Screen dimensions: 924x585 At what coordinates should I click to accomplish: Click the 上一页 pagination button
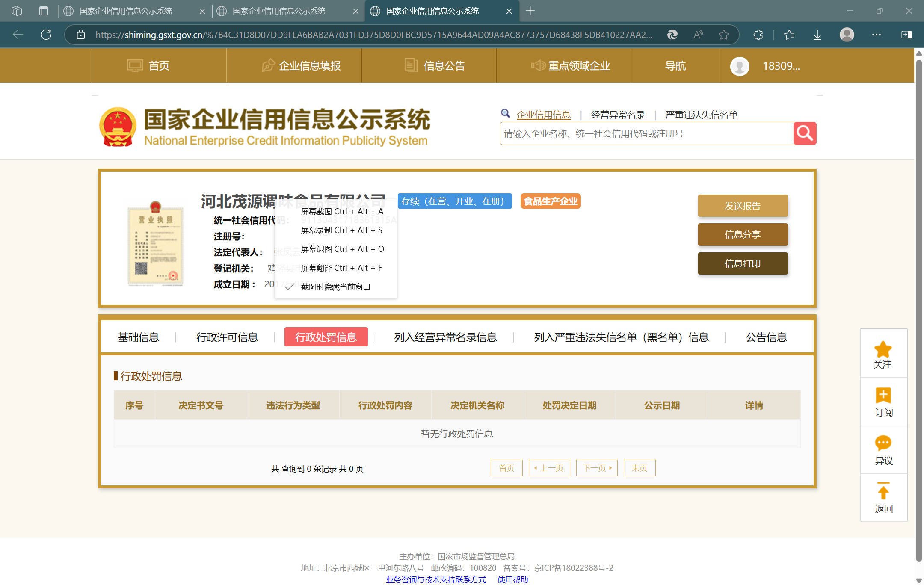(549, 468)
